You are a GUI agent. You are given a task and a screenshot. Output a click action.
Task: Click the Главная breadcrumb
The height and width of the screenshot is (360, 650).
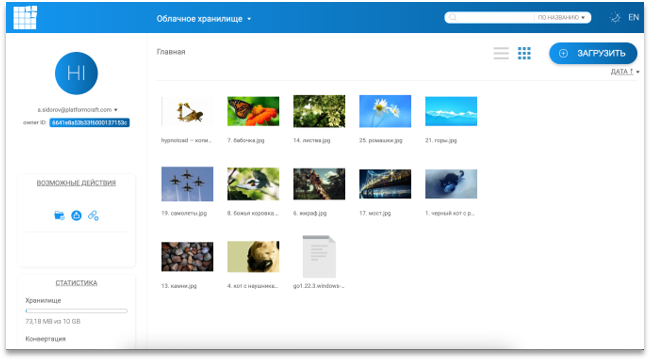(x=171, y=52)
